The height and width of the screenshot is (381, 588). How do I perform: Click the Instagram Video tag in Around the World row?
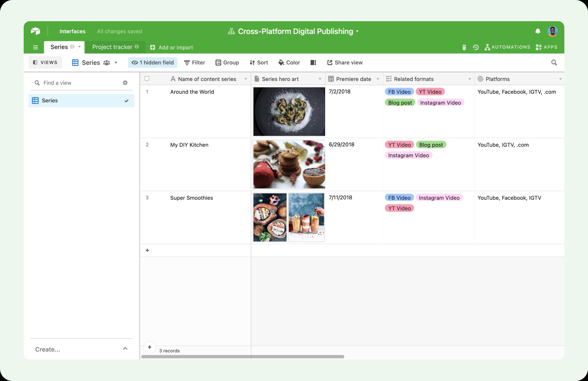tap(440, 103)
